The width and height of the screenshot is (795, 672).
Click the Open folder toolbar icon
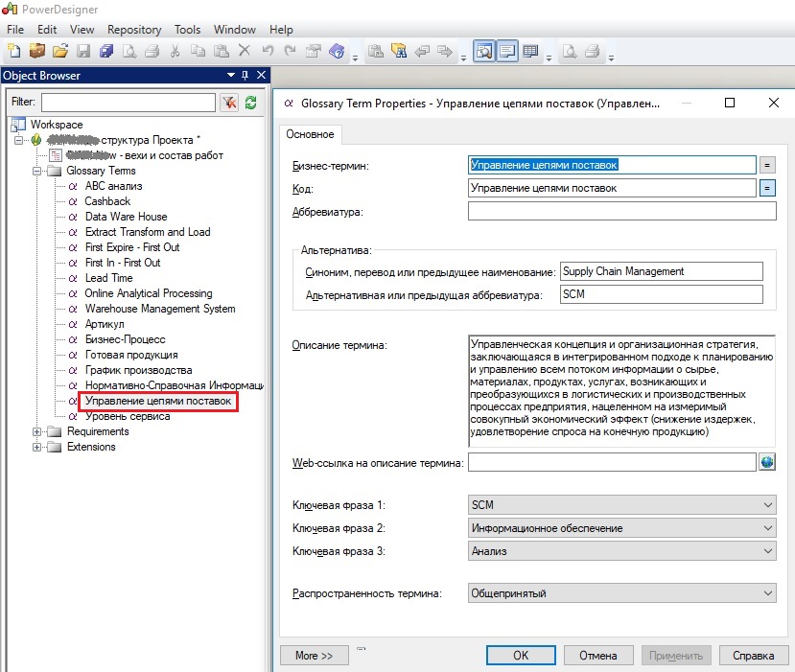60,51
